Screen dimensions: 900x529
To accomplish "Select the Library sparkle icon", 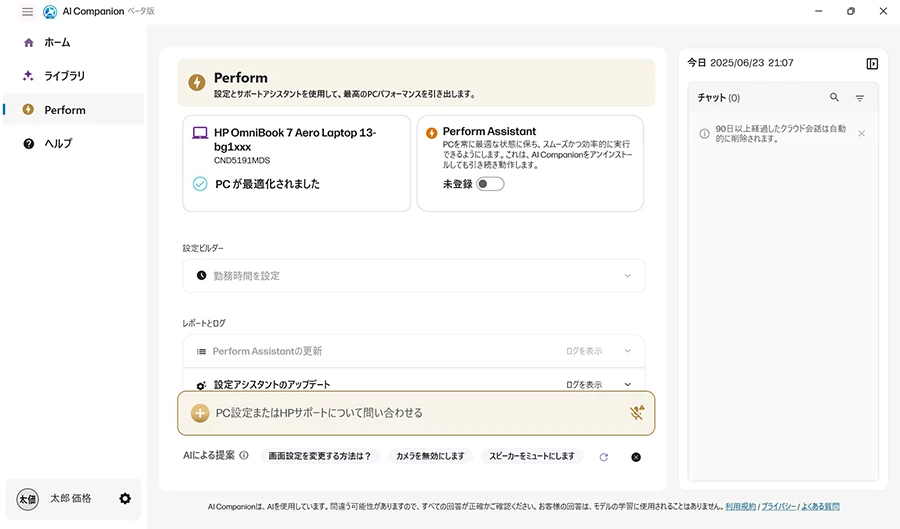I will click(28, 75).
